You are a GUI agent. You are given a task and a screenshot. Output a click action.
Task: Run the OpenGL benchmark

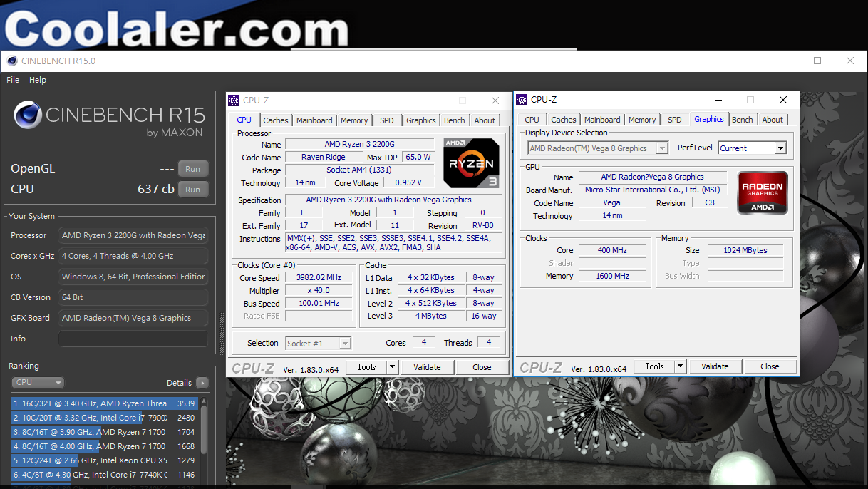193,169
